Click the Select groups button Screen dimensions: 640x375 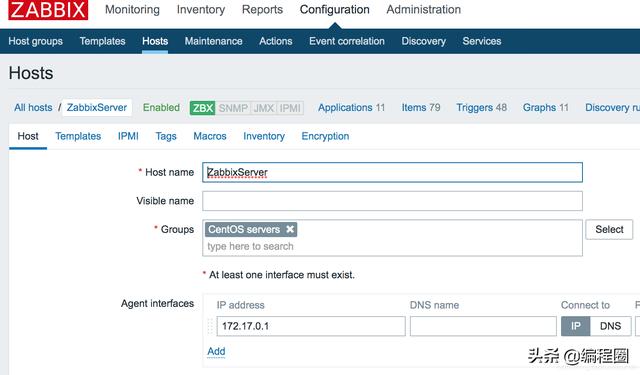[609, 229]
